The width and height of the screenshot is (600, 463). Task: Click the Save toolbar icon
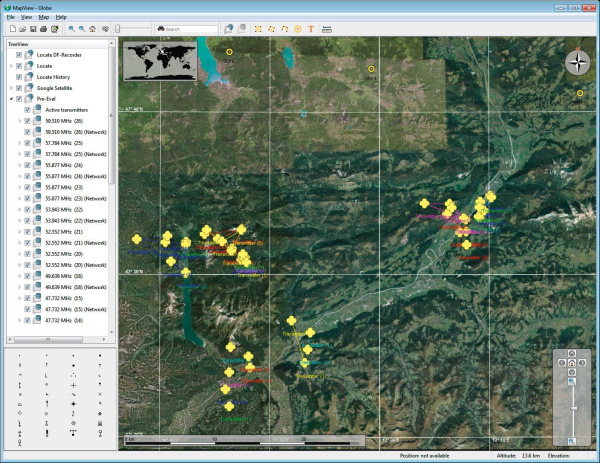tap(32, 29)
